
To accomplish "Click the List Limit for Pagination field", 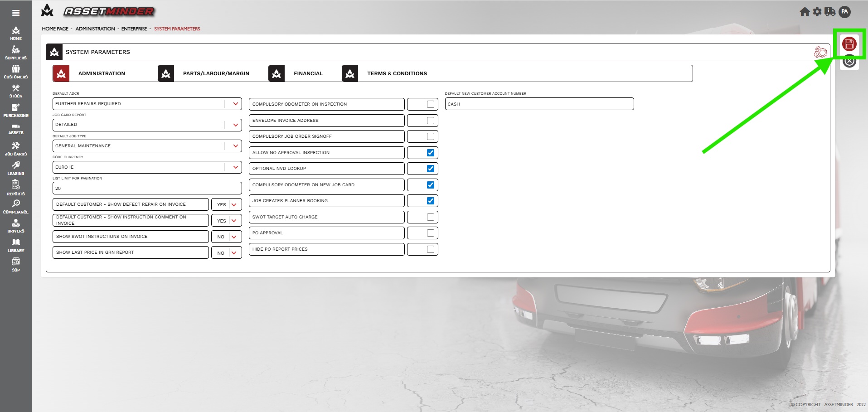I will (x=147, y=188).
